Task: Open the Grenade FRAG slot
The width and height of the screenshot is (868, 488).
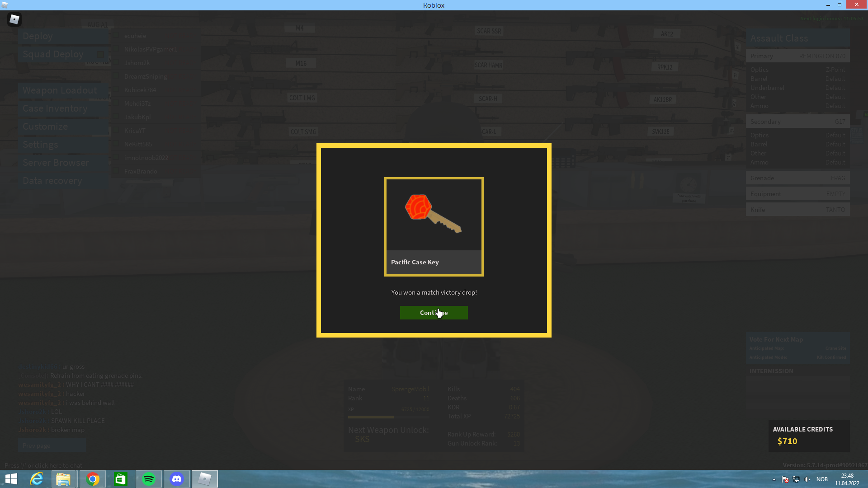Action: 797,178
